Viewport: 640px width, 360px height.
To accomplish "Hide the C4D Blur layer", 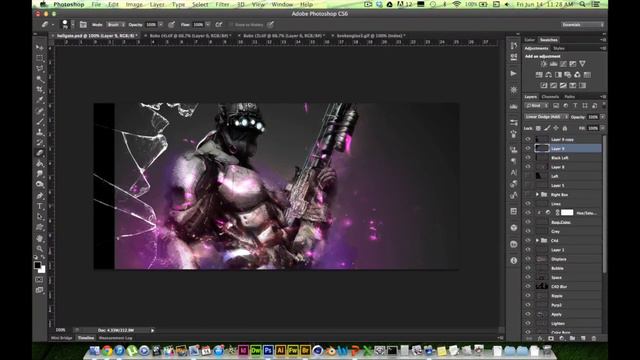I will (x=528, y=287).
